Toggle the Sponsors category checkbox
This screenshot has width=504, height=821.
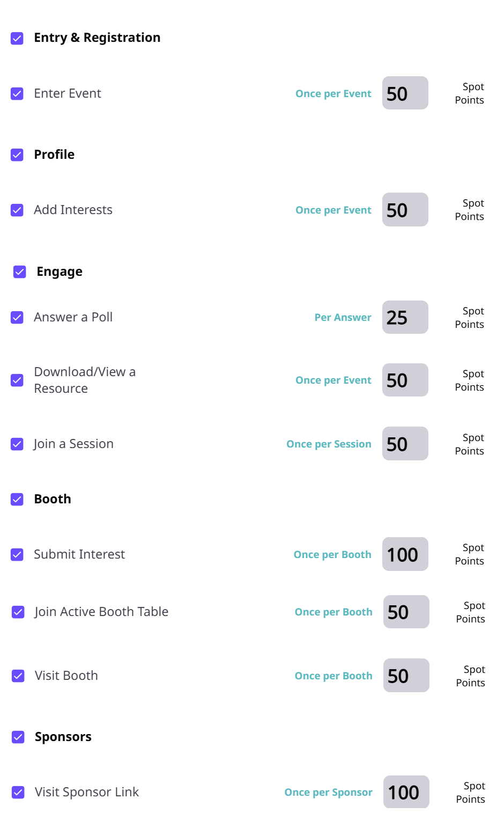pos(18,737)
